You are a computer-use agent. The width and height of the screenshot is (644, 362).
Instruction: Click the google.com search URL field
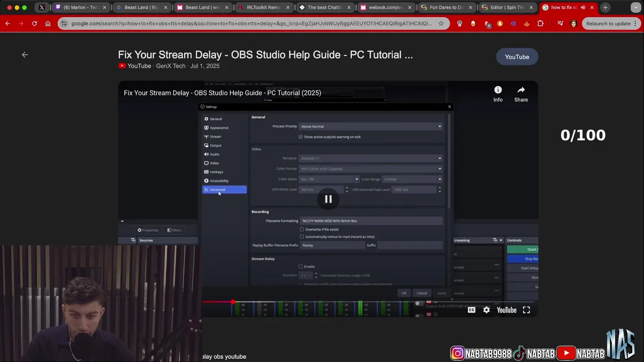[252, 24]
